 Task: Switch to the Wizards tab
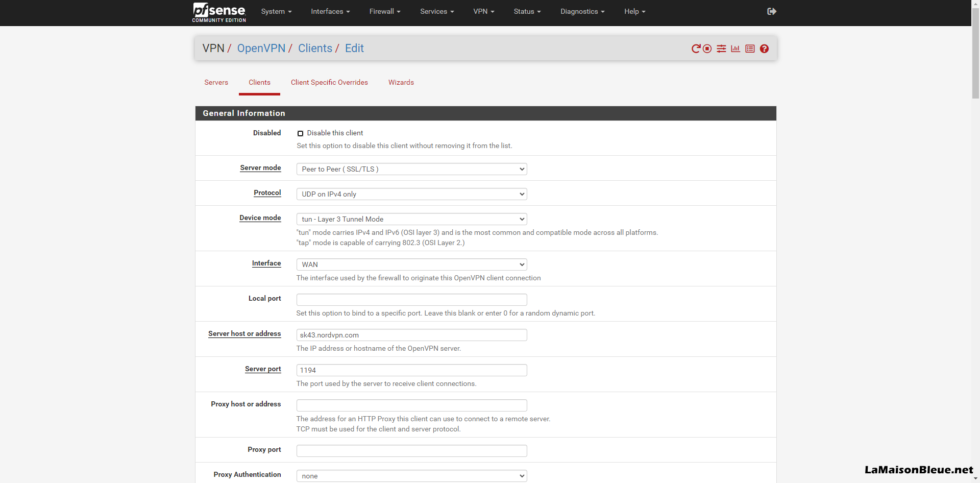click(401, 82)
